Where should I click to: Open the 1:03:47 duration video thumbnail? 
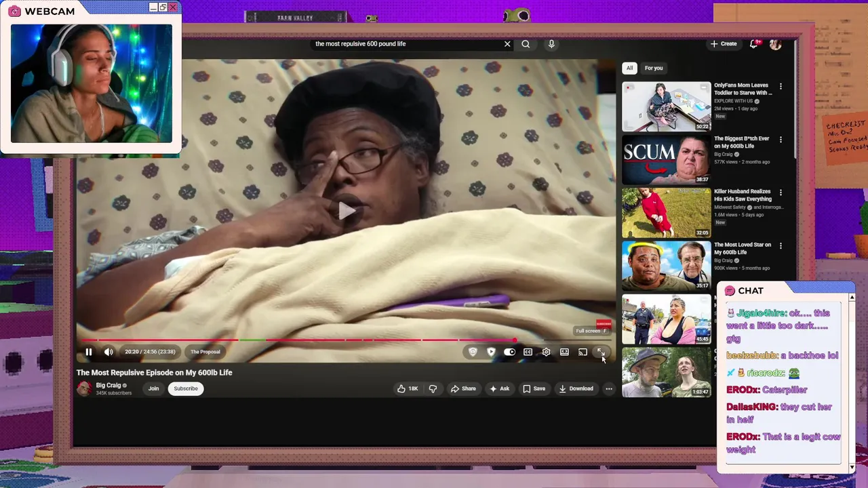click(x=667, y=372)
